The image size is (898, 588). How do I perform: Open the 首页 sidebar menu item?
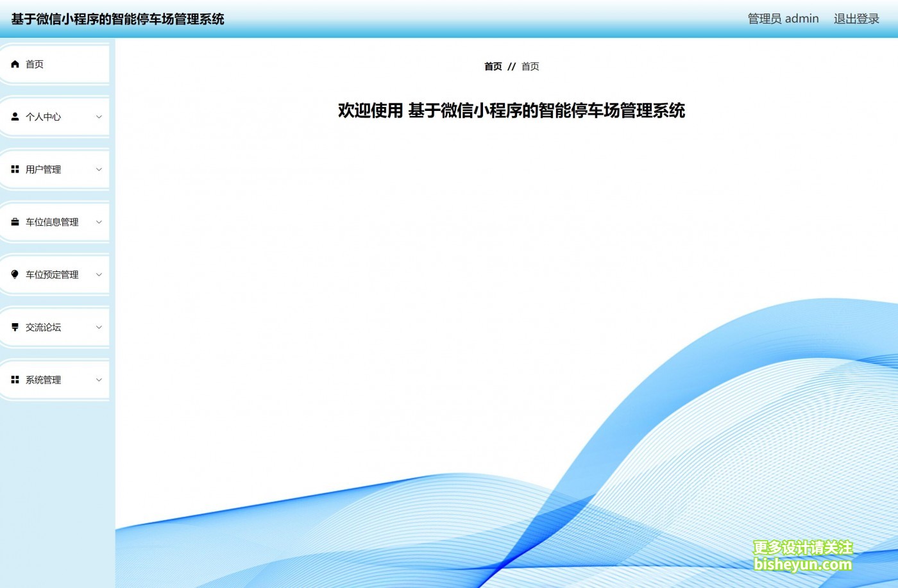55,64
